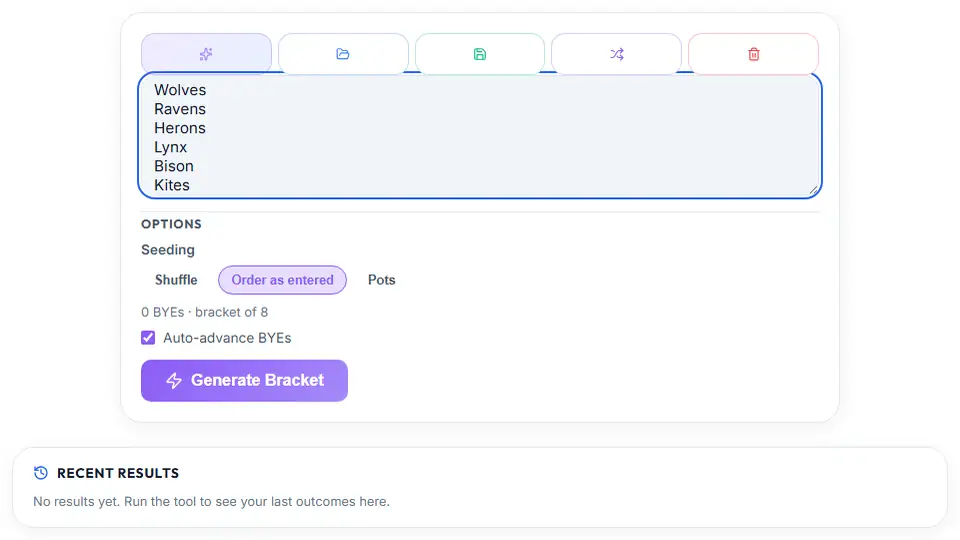Viewport: 960px width, 540px height.
Task: Click the Generate Bracket button
Action: (x=244, y=380)
